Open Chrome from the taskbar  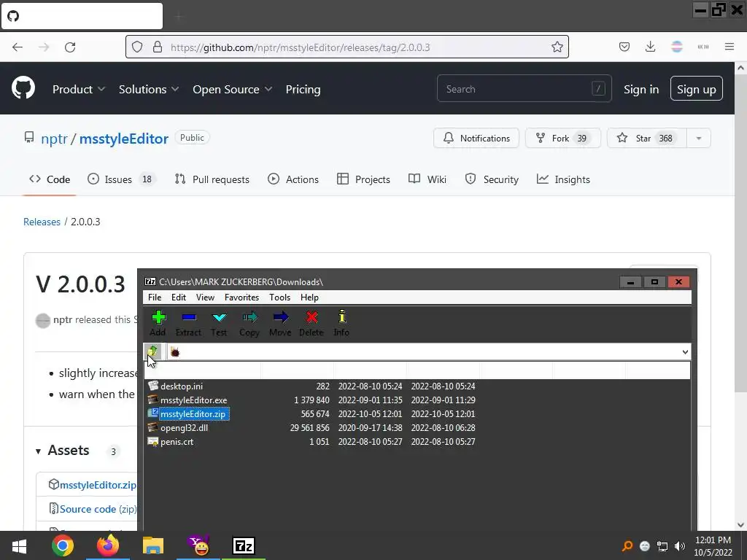63,545
